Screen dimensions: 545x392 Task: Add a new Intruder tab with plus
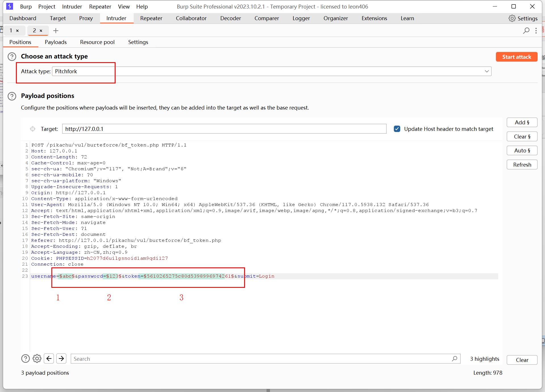pos(56,30)
